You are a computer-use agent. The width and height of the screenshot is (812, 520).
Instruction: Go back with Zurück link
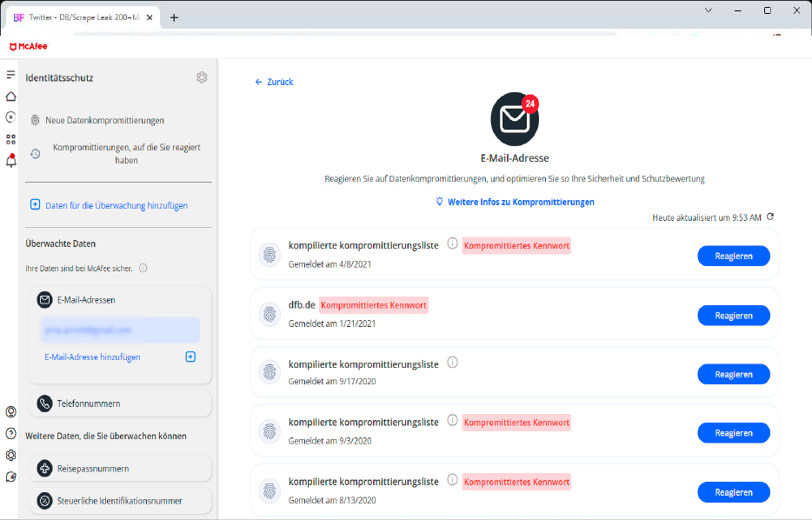274,82
